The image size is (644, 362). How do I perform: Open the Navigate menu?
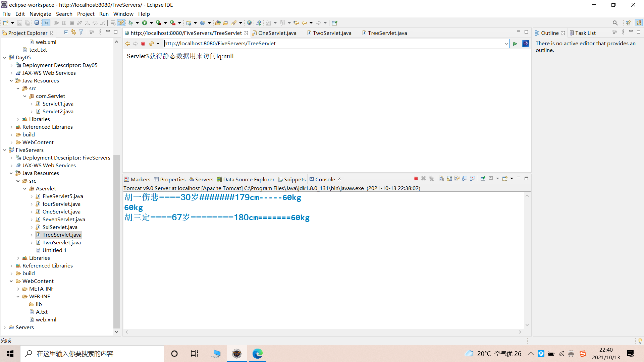[x=40, y=14]
